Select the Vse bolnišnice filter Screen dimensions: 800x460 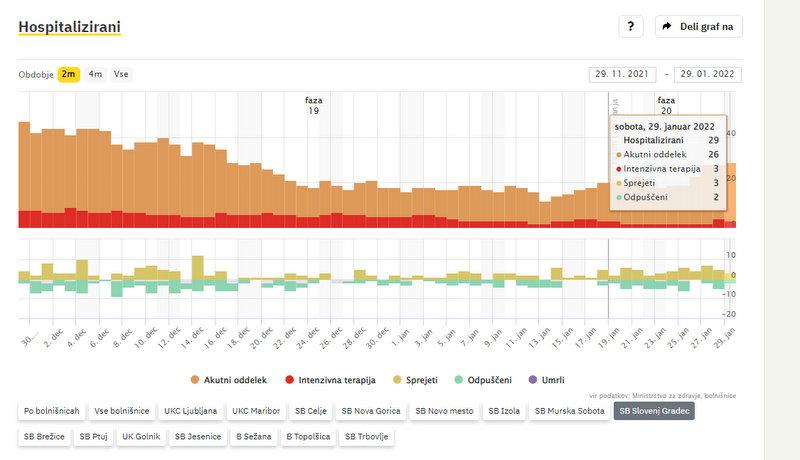pyautogui.click(x=122, y=411)
